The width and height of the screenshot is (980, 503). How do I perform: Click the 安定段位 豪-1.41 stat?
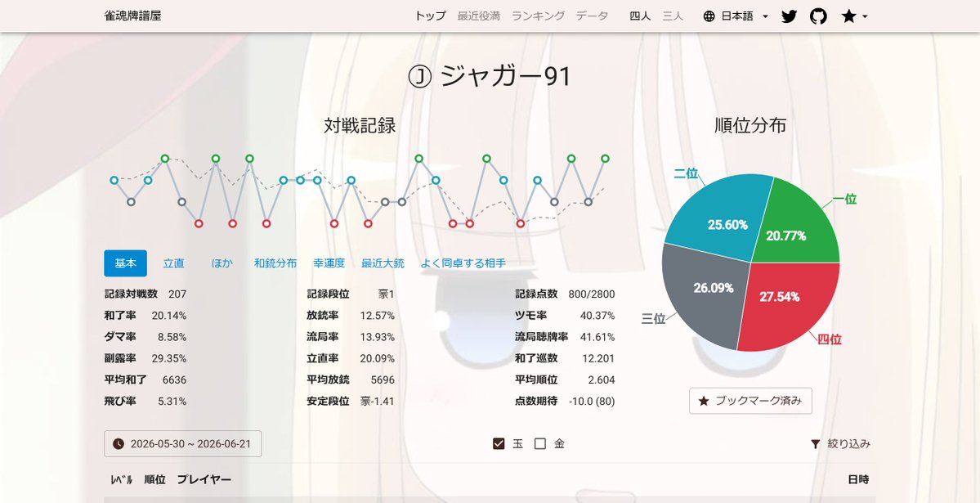pos(351,401)
